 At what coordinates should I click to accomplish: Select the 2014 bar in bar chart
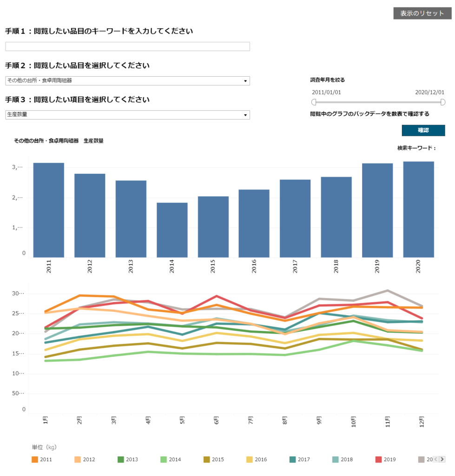click(172, 230)
